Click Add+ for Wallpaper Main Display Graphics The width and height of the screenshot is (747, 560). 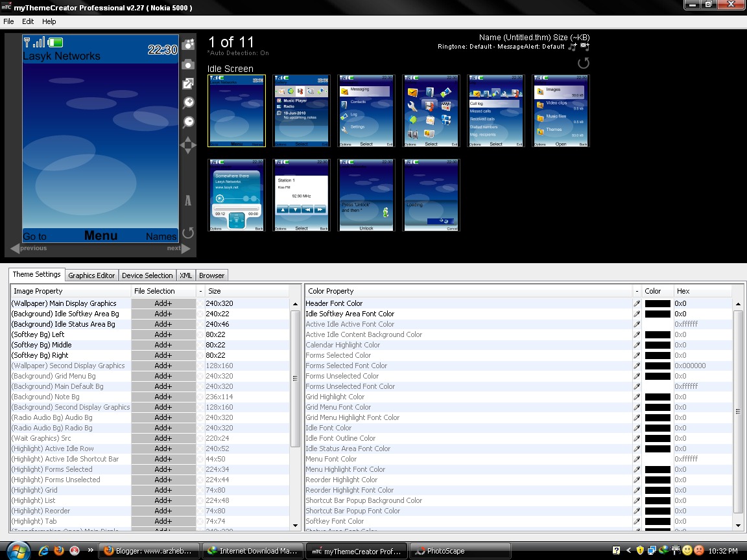[x=163, y=303]
